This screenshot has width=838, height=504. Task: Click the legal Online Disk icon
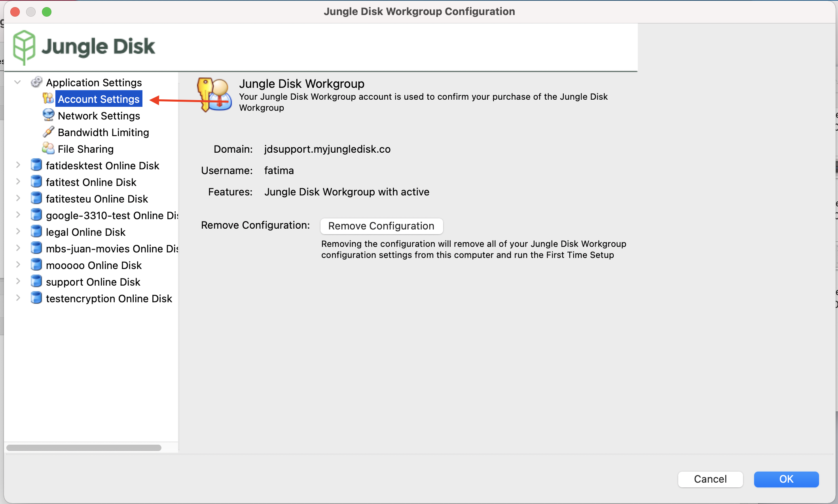pos(36,231)
